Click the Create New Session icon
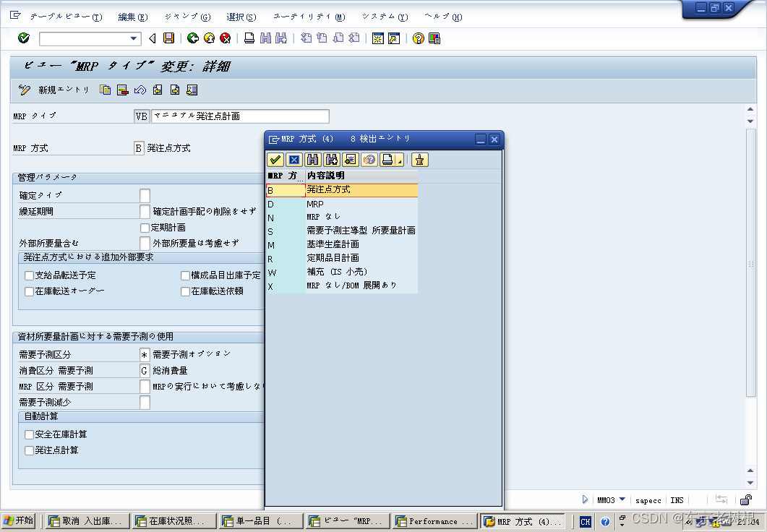This screenshot has width=767, height=532. pyautogui.click(x=377, y=38)
